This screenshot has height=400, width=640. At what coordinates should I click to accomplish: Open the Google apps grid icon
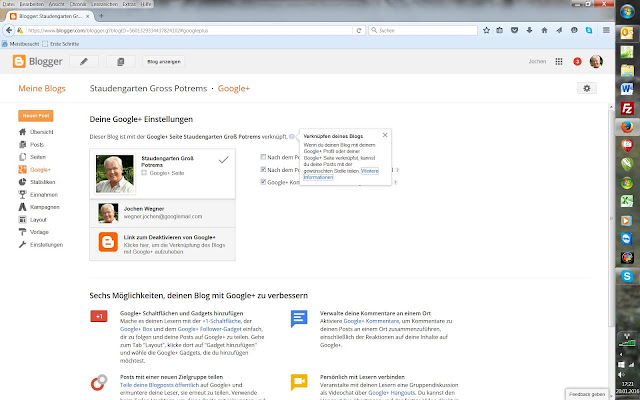coord(559,62)
